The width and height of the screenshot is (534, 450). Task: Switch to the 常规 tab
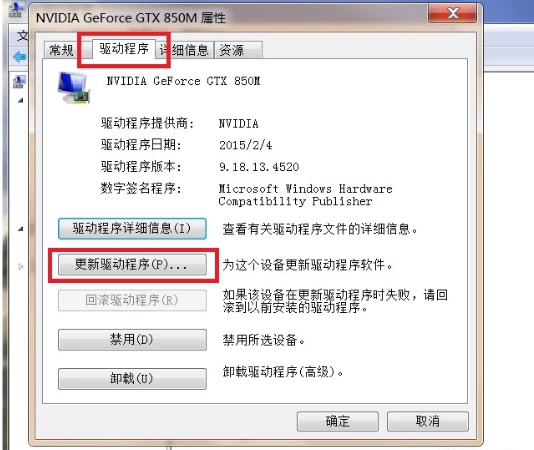(x=61, y=50)
